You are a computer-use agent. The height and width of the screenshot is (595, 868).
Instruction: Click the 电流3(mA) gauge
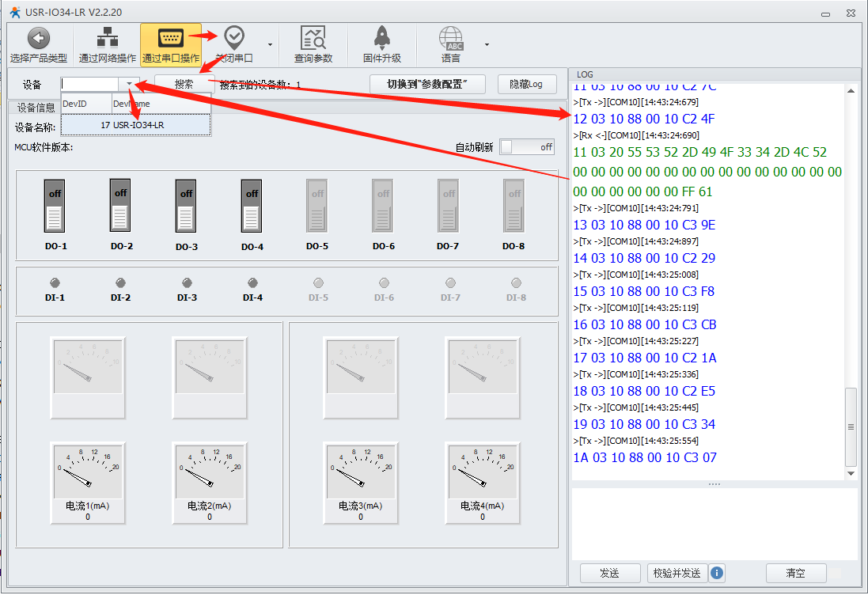coord(360,483)
